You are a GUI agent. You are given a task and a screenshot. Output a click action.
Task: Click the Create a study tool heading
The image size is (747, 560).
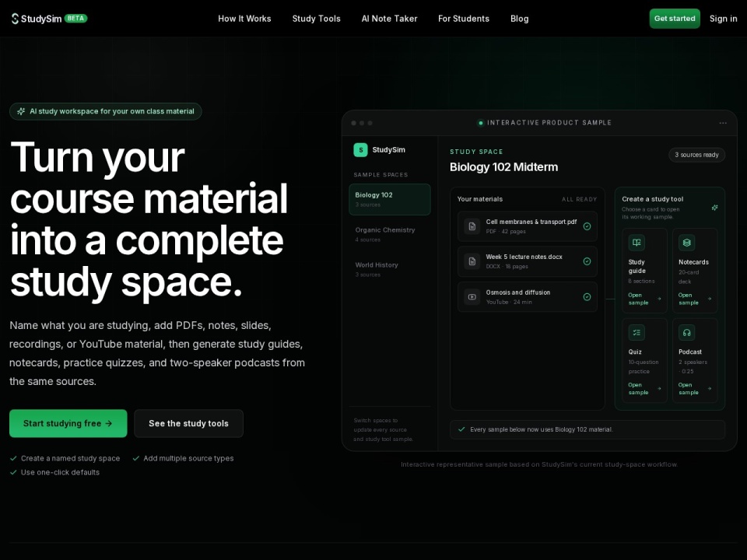(x=652, y=199)
